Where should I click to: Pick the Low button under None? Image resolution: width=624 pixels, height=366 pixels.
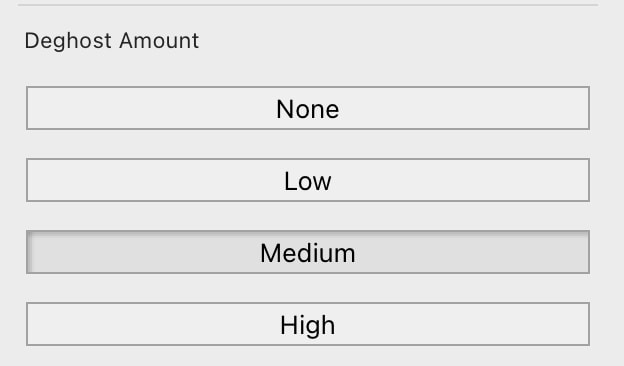[x=308, y=180]
